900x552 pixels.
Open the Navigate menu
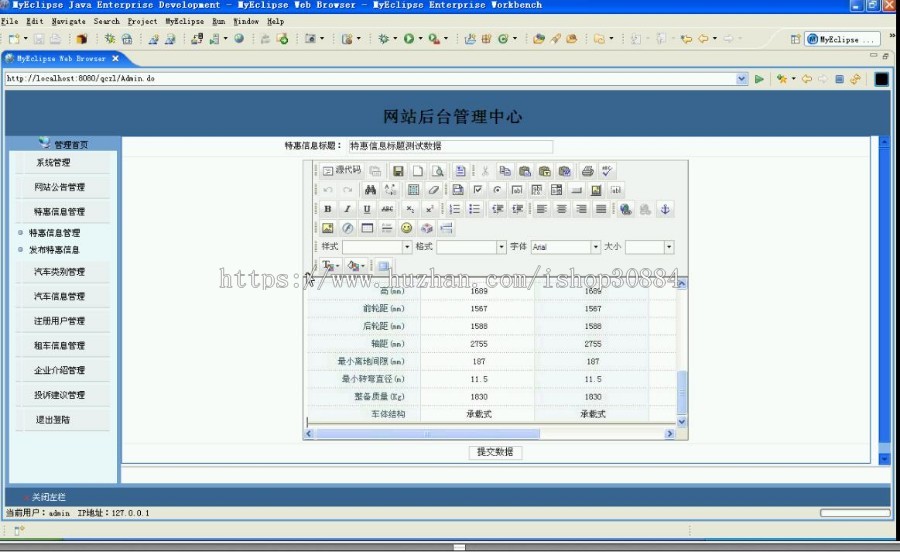point(68,21)
